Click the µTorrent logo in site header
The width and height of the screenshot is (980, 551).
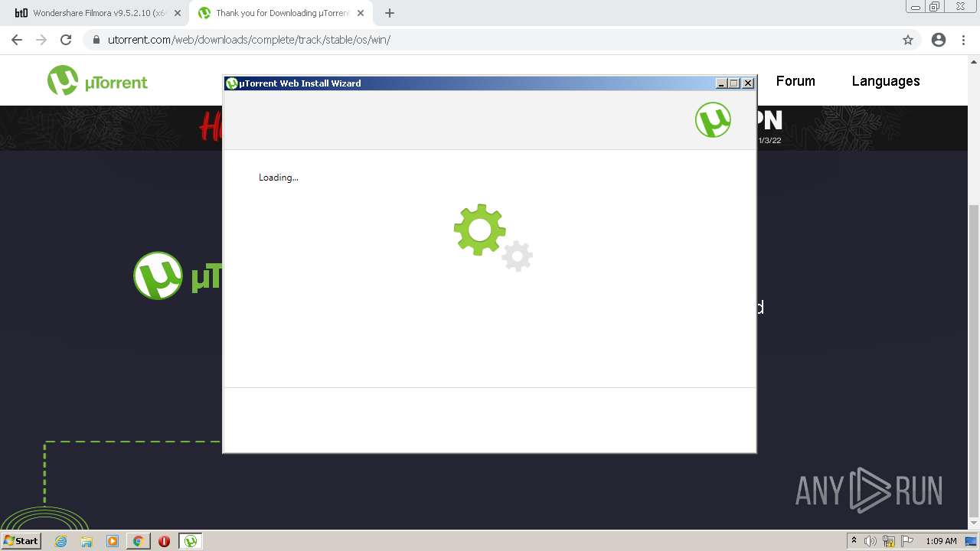(x=97, y=80)
